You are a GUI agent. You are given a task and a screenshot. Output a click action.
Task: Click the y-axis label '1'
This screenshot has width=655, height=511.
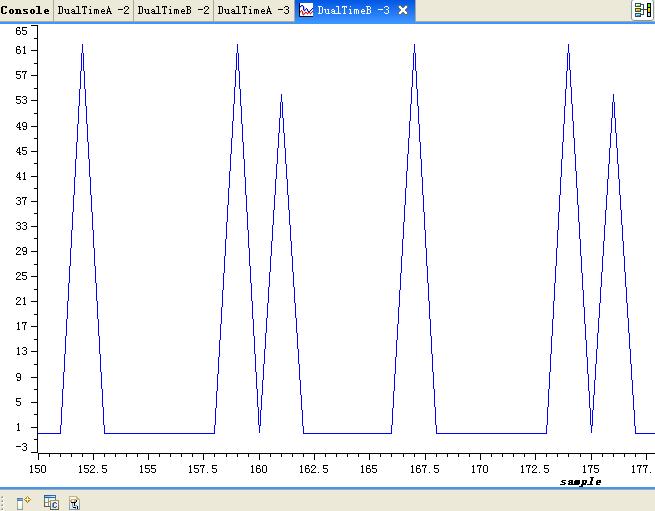(x=18, y=427)
